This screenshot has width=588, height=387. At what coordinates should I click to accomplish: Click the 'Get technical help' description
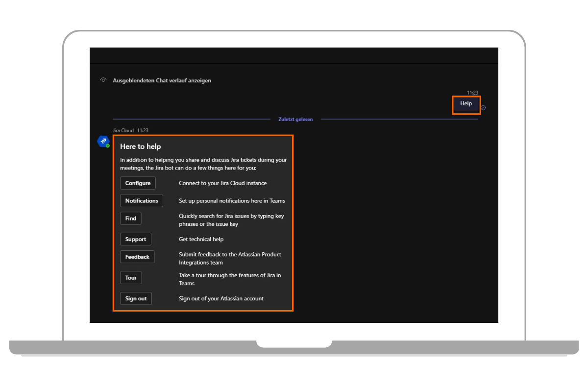tap(201, 240)
